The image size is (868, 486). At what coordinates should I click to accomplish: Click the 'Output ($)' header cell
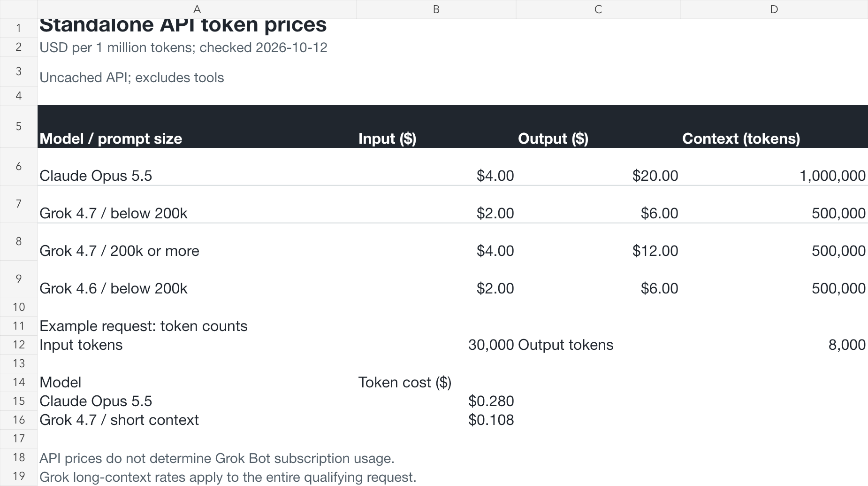(x=598, y=127)
